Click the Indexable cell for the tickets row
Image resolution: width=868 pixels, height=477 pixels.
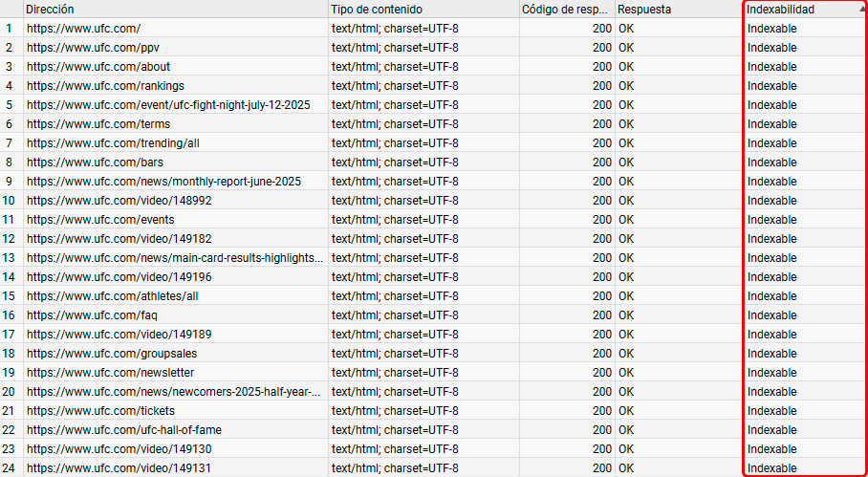point(771,410)
